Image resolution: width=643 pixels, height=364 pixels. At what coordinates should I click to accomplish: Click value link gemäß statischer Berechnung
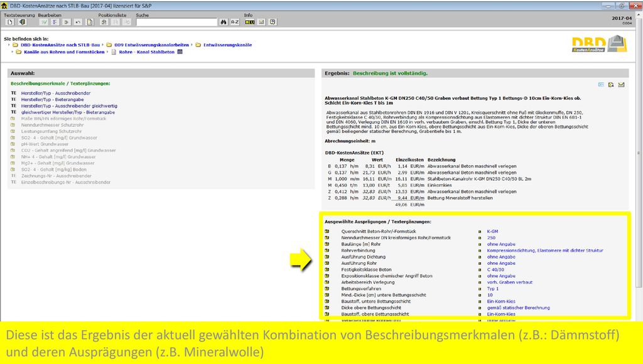click(x=518, y=308)
